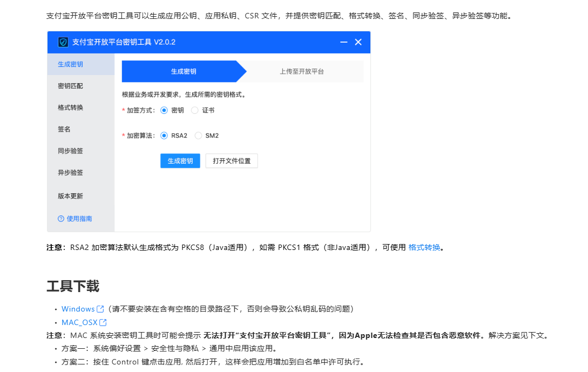
Task: Click the intro sentence mentioning CSR 文件
Action: pos(279,16)
